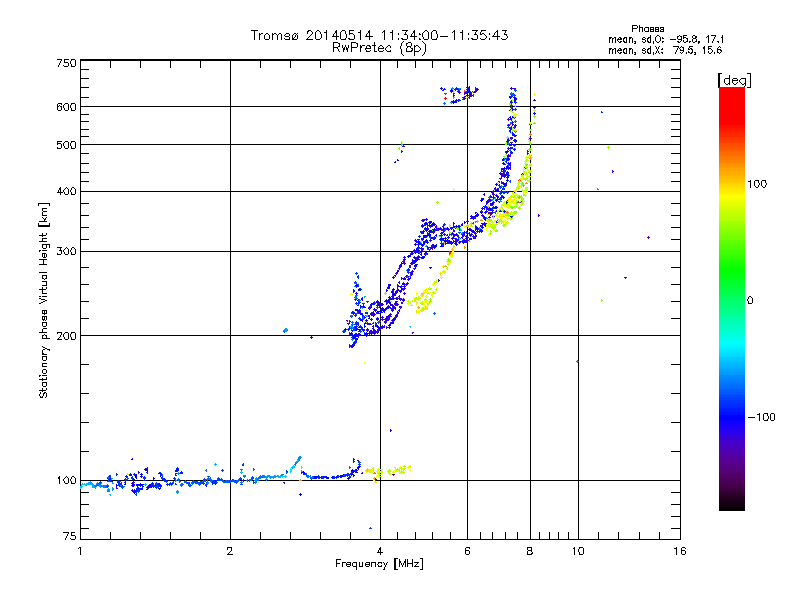Click the x-axis tick label '4'
The image size is (800, 600).
[x=380, y=551]
